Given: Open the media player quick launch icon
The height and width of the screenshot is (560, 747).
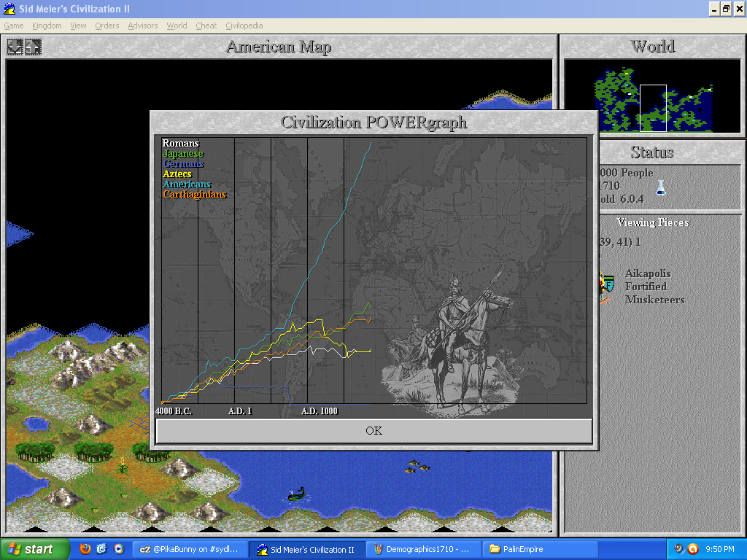Looking at the screenshot, I should [x=119, y=549].
